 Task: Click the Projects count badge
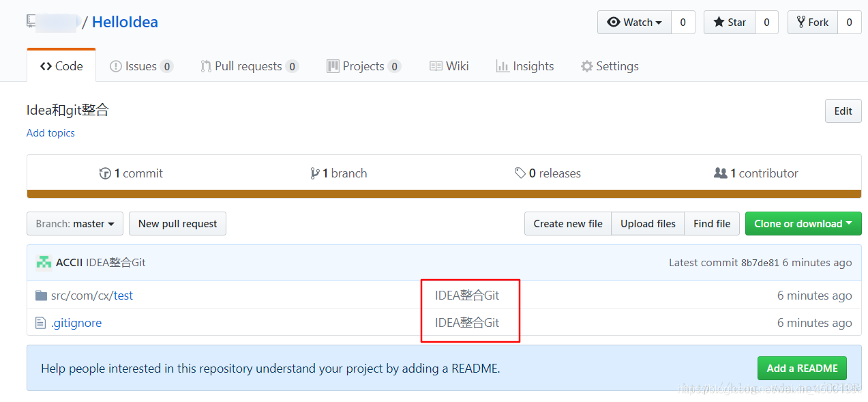[x=394, y=66]
